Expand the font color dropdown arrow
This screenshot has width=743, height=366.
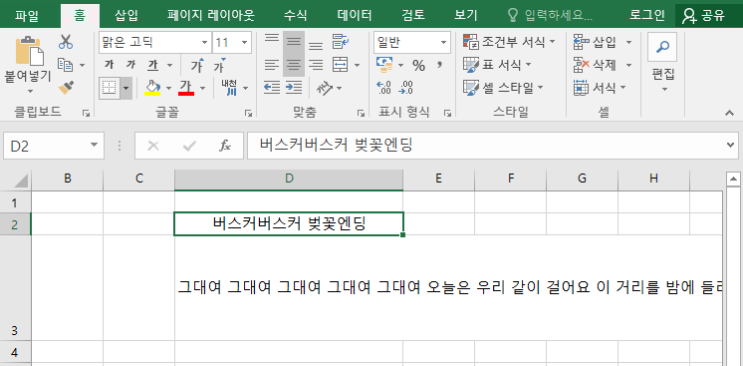(202, 88)
